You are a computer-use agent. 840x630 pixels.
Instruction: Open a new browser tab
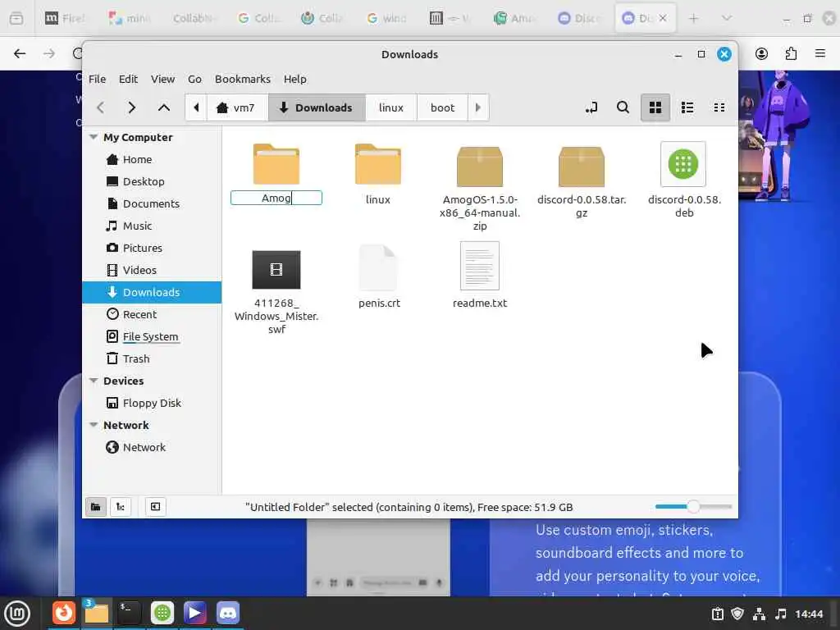coord(693,18)
